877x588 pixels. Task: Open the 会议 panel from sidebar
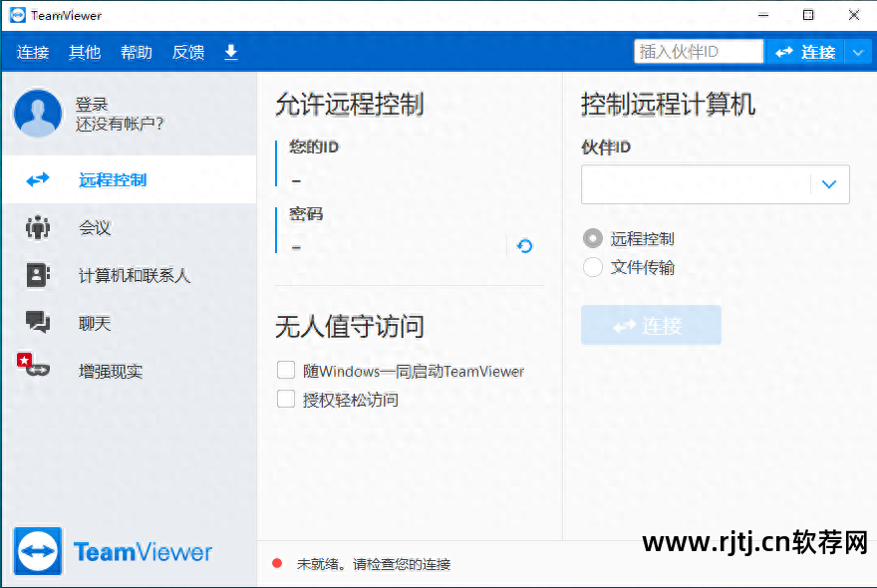(x=39, y=227)
